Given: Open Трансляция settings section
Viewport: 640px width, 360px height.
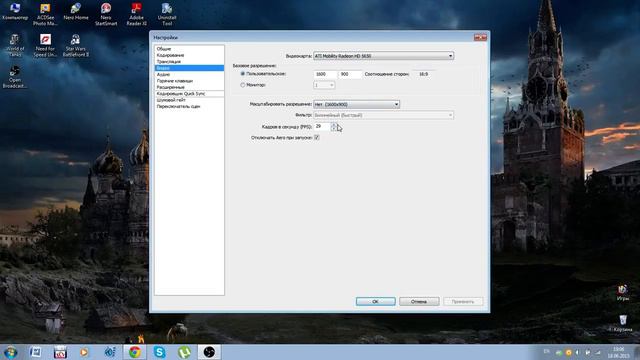Looking at the screenshot, I should click(x=189, y=62).
